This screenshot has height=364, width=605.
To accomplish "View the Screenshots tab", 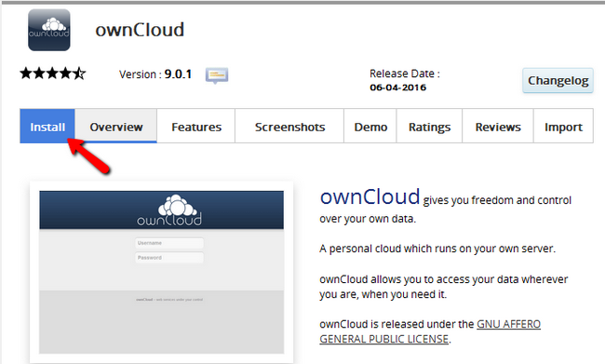I will tap(289, 127).
